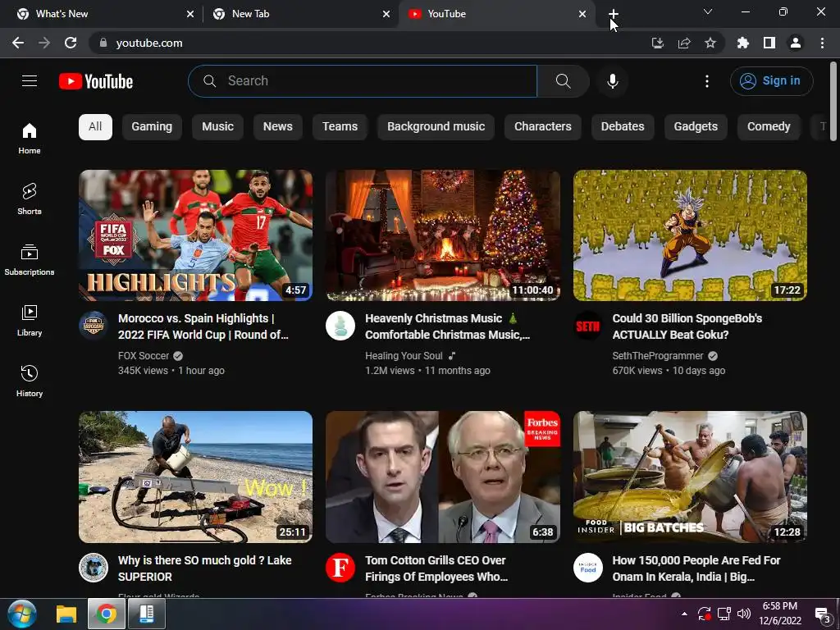Viewport: 840px width, 630px height.
Task: Open Library in sidebar
Action: click(x=30, y=321)
